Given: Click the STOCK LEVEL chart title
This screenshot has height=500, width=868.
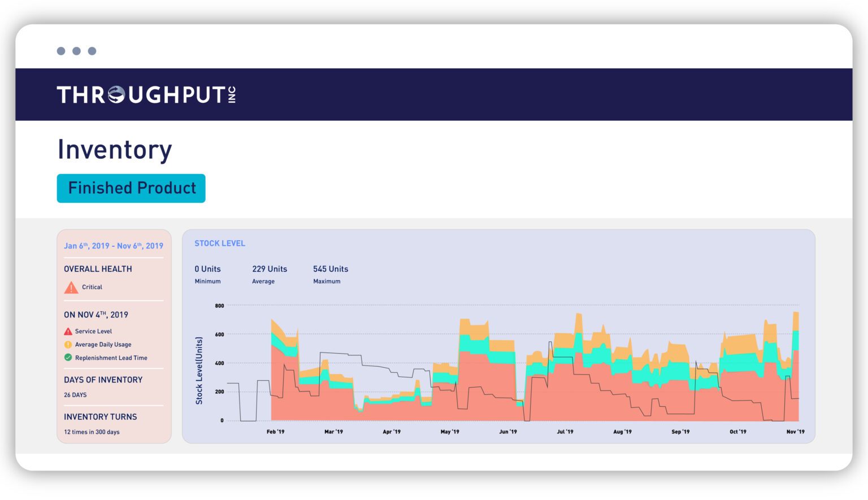Looking at the screenshot, I should tap(220, 244).
